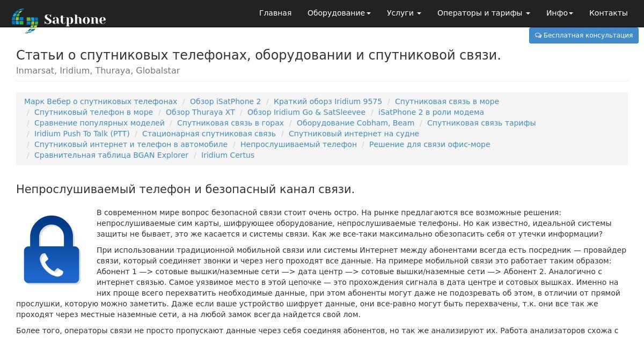
Task: Open Сравнение популярных моделей article
Action: (x=99, y=123)
